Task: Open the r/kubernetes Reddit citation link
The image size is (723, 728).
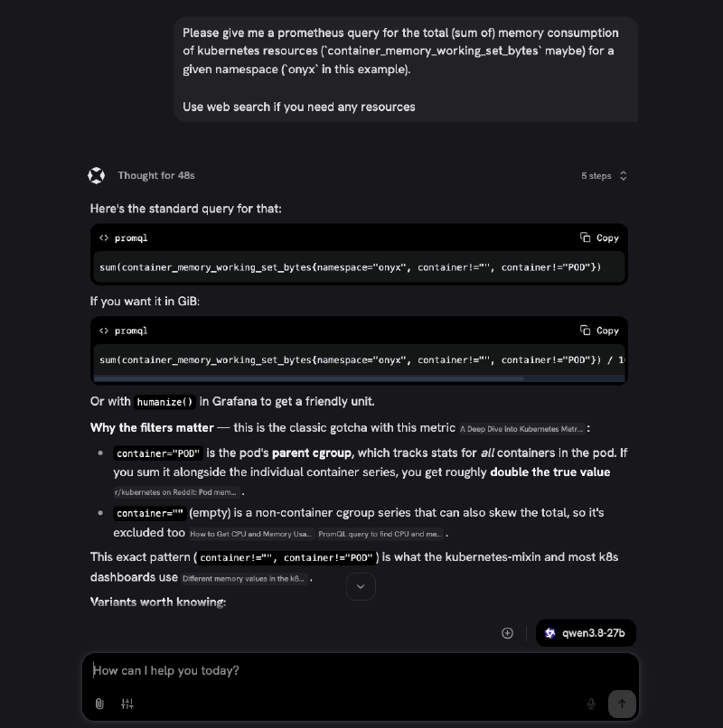Action: pos(176,492)
